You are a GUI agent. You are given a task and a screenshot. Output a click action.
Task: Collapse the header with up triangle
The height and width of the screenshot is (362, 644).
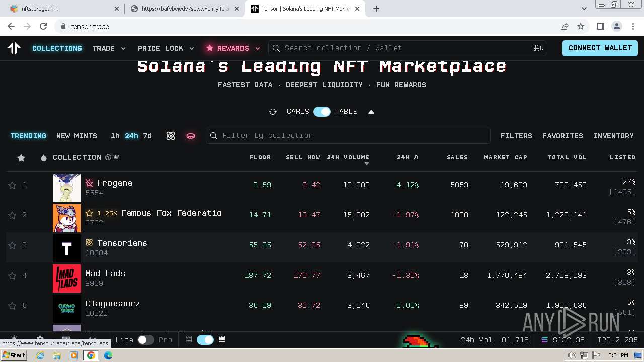tap(371, 112)
